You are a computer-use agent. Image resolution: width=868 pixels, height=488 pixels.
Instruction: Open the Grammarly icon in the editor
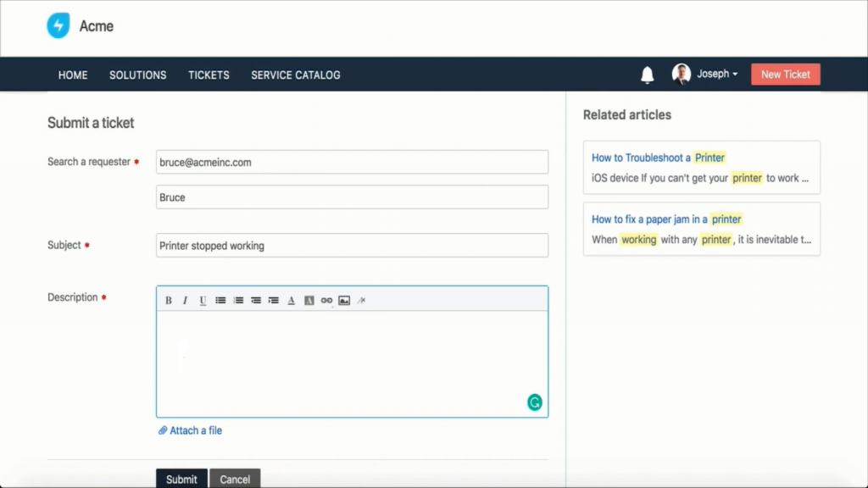(534, 402)
